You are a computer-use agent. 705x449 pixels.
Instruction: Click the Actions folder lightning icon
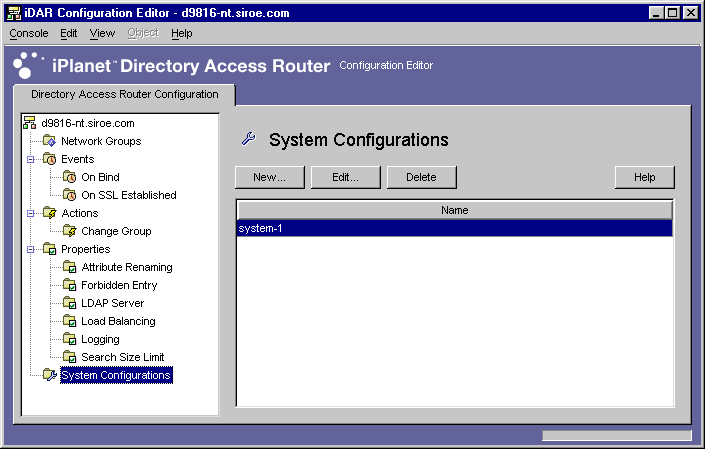pyautogui.click(x=49, y=213)
